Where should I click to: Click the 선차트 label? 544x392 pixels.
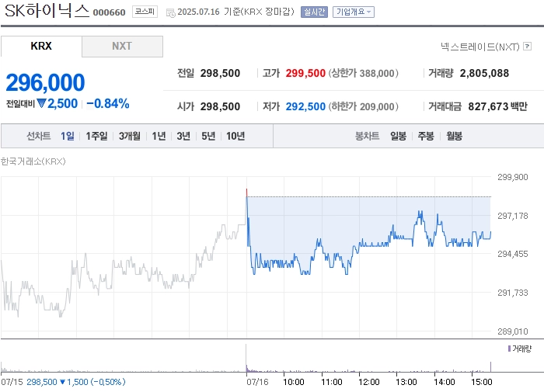click(39, 136)
